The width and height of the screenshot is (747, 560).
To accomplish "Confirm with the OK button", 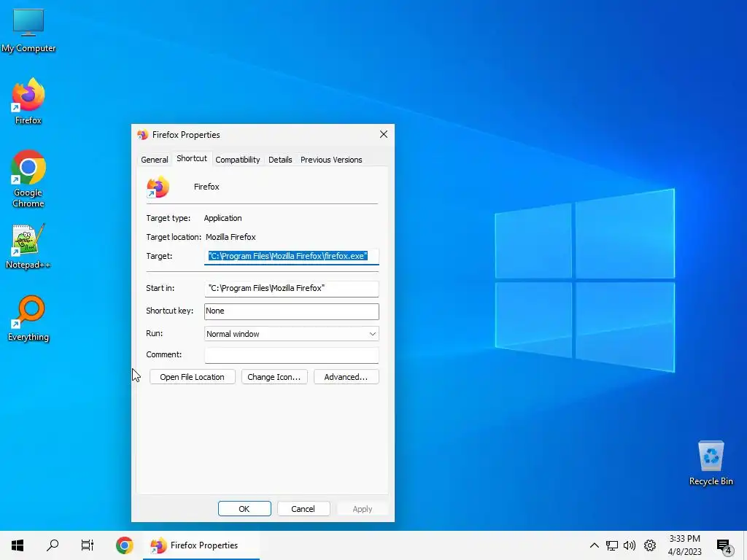I will pyautogui.click(x=244, y=508).
